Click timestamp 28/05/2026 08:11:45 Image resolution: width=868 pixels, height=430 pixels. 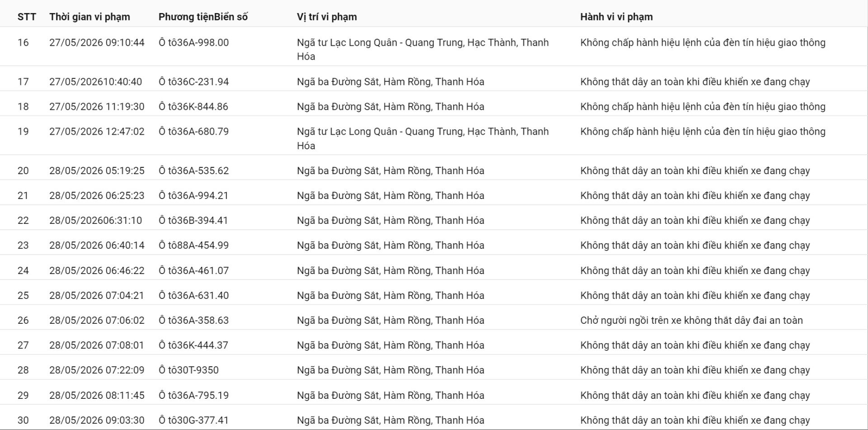click(x=97, y=395)
